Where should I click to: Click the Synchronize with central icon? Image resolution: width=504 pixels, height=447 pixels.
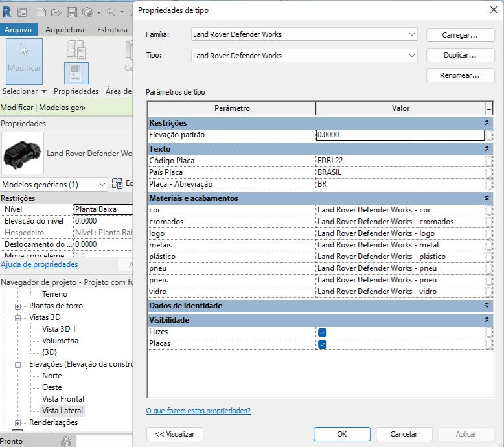click(x=87, y=12)
